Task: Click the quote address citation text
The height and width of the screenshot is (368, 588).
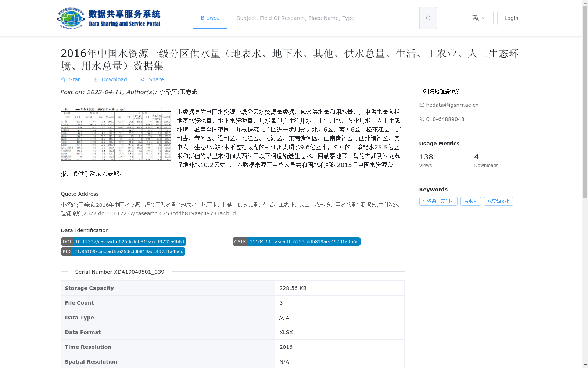Action: [230, 209]
